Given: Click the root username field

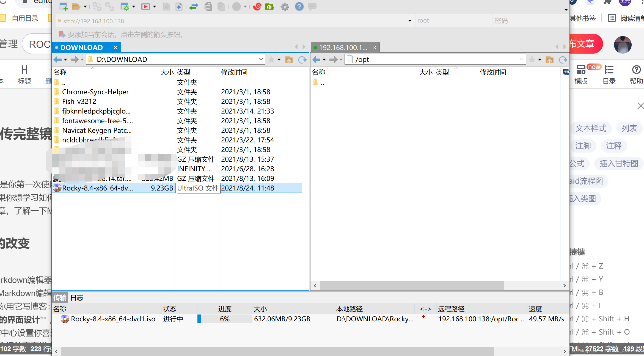Looking at the screenshot, I should pos(453,21).
